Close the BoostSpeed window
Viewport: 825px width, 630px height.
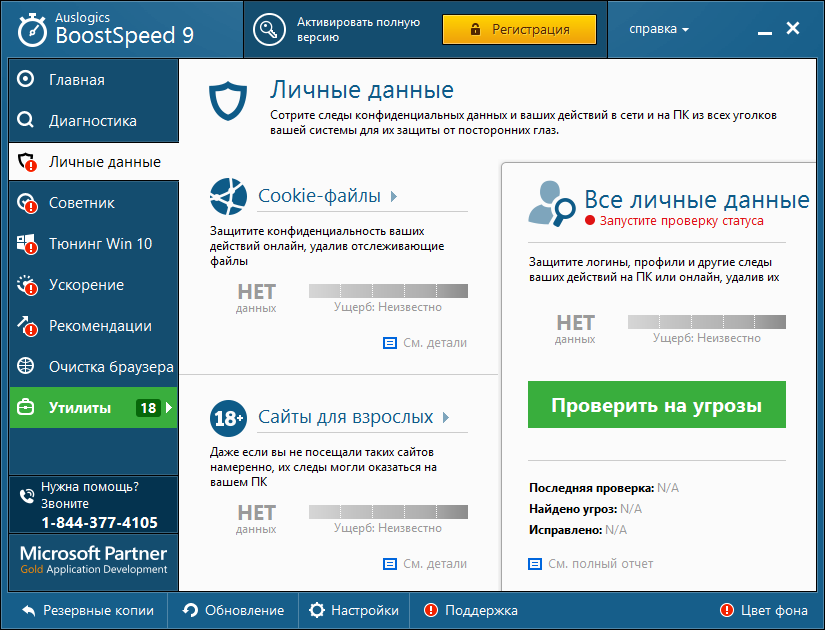(793, 28)
